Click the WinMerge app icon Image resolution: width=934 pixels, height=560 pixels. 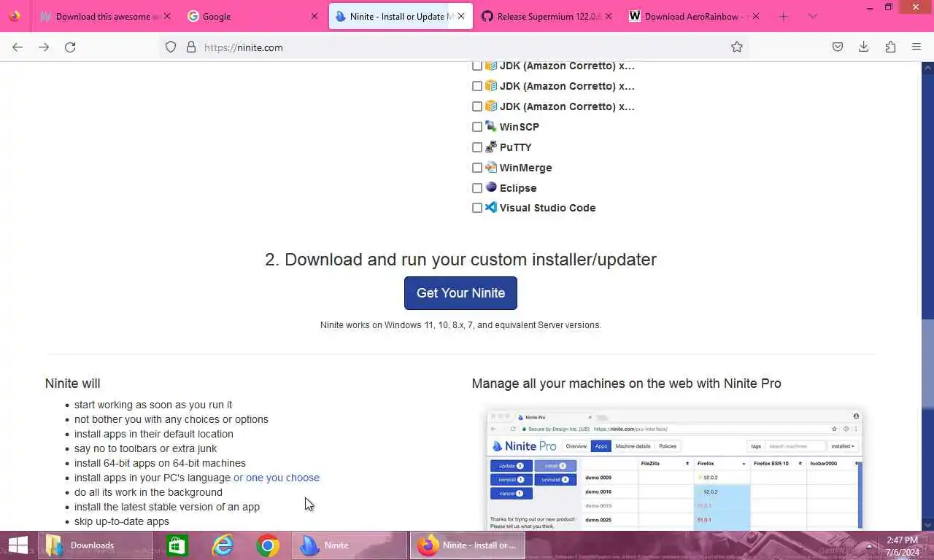491,167
